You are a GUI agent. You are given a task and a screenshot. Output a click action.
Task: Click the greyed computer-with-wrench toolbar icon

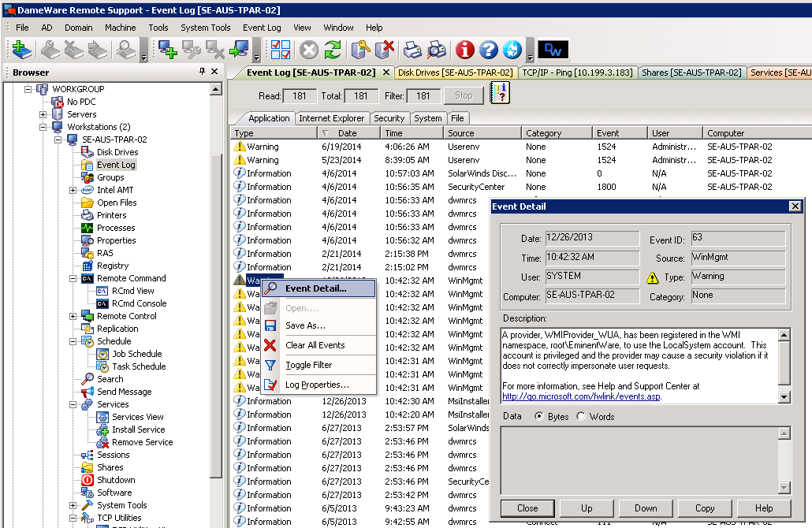point(191,50)
